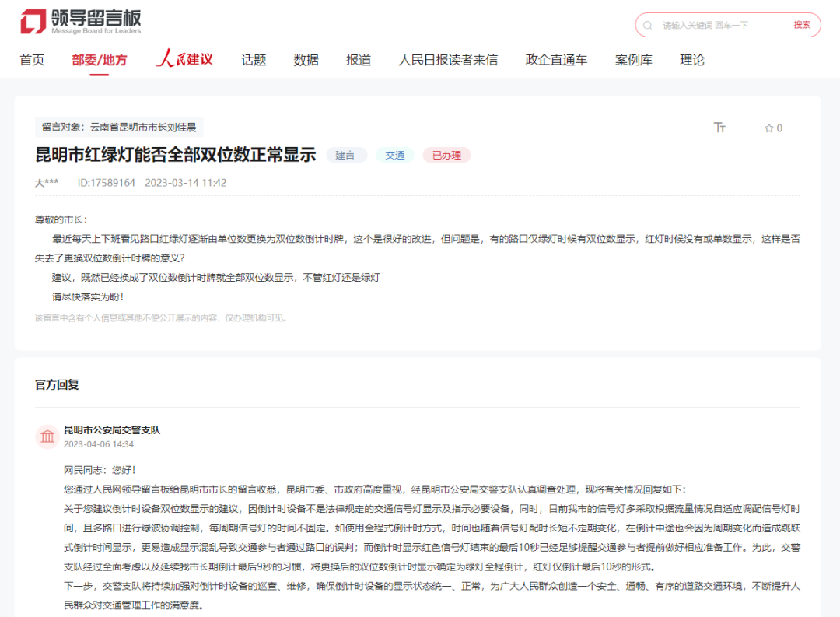The height and width of the screenshot is (617, 840).
Task: Select the 部委/地方 navigation tab
Action: tap(100, 59)
